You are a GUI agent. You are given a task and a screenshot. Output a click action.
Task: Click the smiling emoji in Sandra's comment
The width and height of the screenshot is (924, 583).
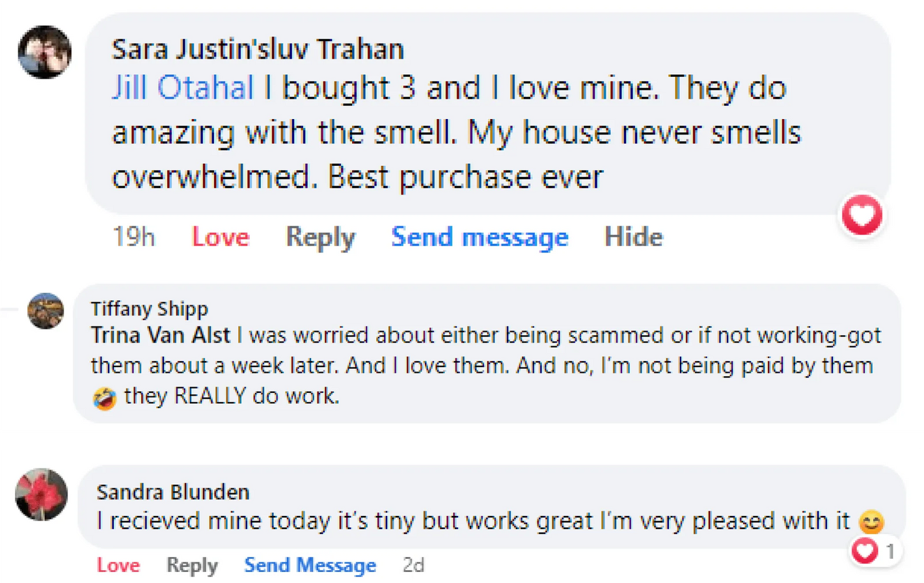pyautogui.click(x=871, y=522)
